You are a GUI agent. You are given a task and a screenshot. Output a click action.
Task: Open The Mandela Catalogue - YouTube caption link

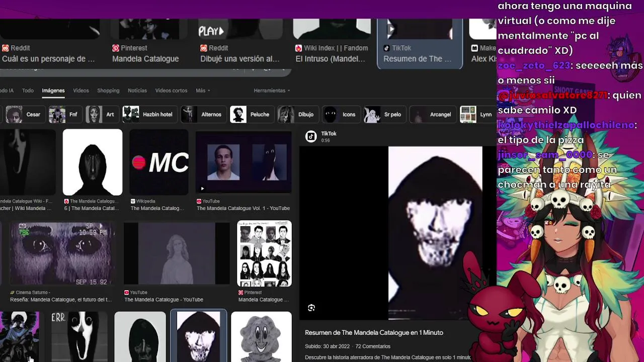(x=164, y=300)
